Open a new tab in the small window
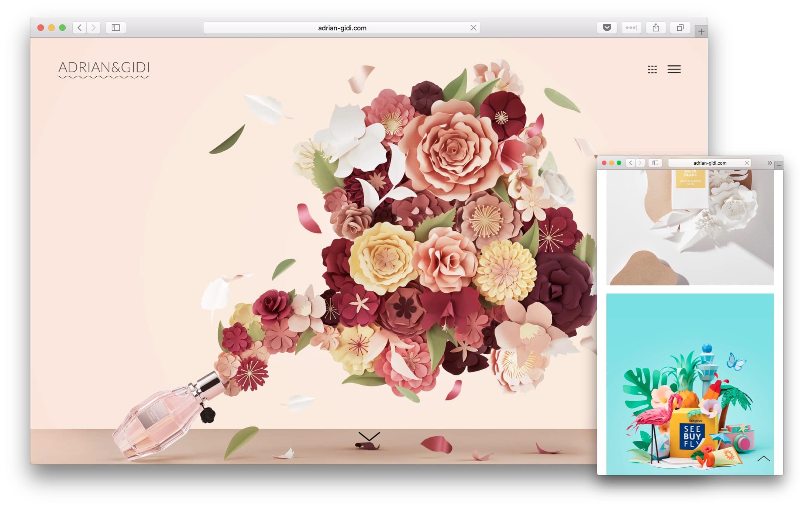The image size is (812, 508). tap(779, 165)
